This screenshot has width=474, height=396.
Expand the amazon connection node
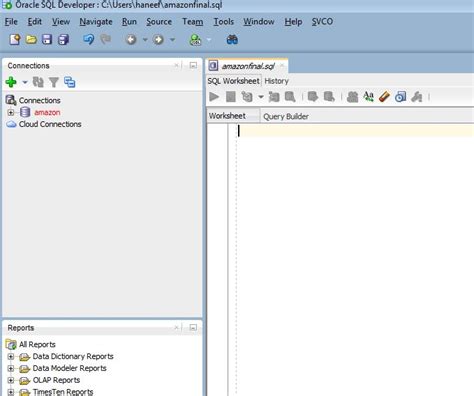tap(11, 112)
